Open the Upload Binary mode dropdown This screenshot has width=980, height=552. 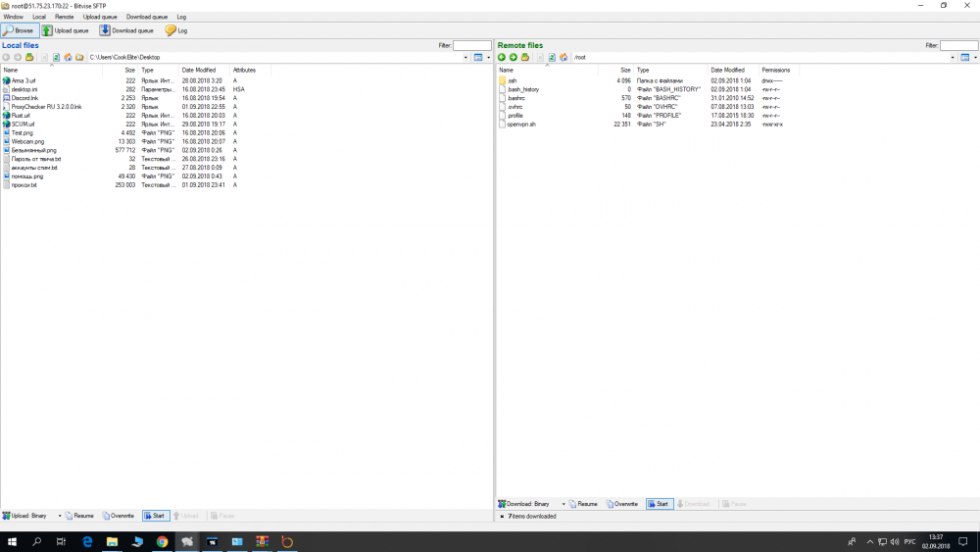(x=60, y=516)
